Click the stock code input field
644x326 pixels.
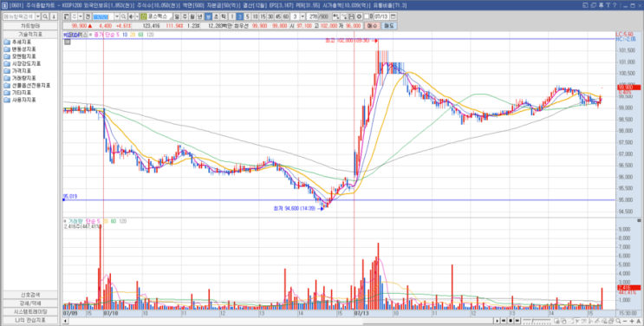[x=103, y=16]
